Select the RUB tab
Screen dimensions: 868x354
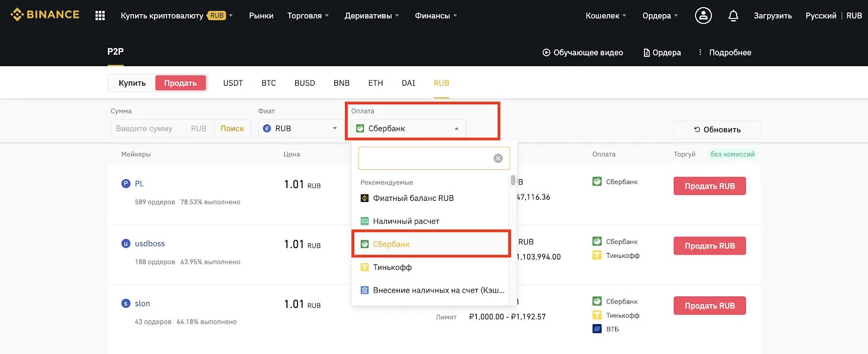[441, 83]
